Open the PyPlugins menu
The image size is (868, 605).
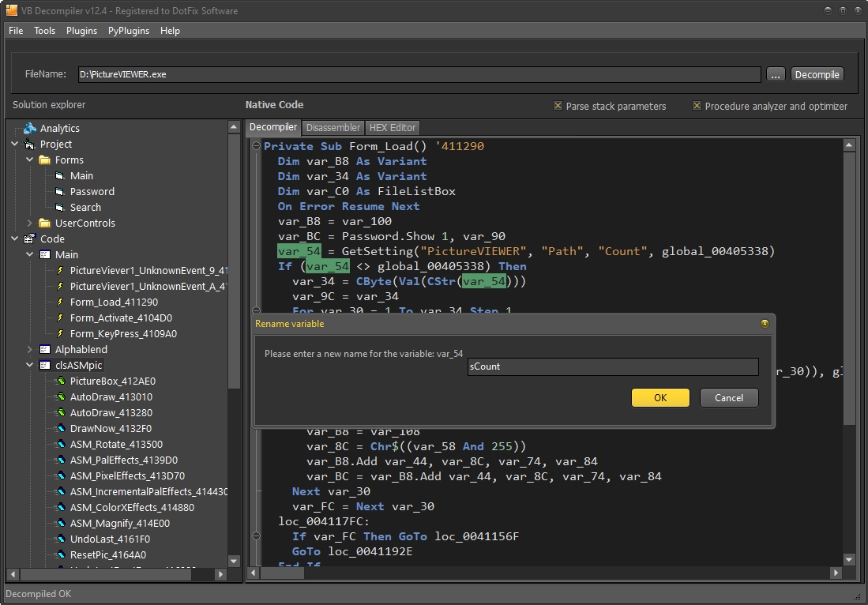(x=129, y=31)
